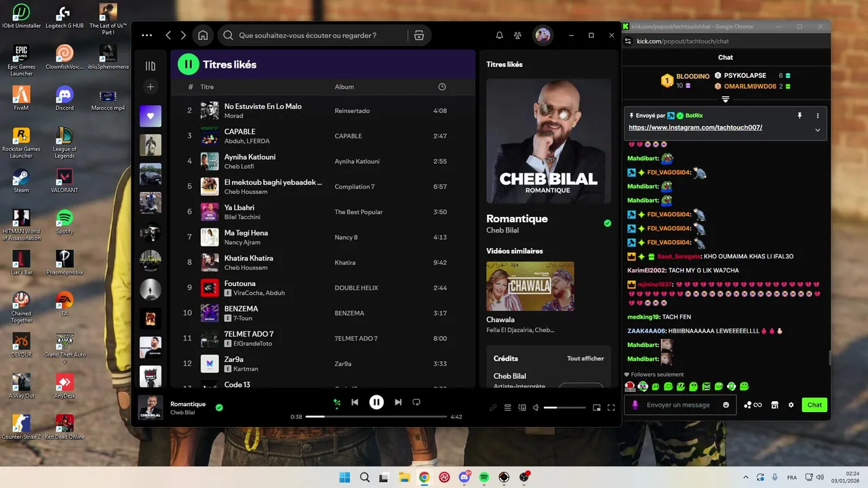Skip to the next track in Spotify
The width and height of the screenshot is (868, 488).
(x=398, y=402)
